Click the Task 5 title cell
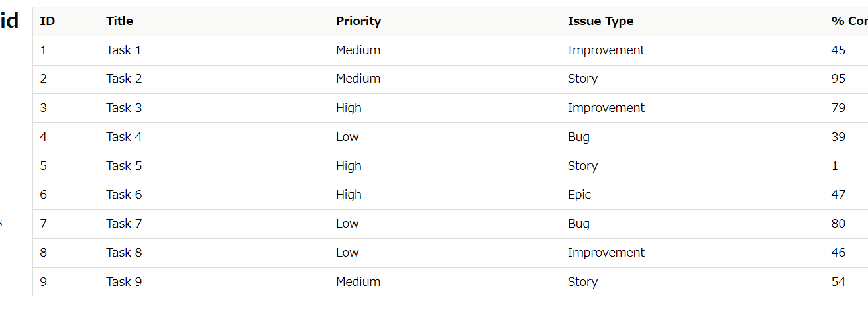The width and height of the screenshot is (868, 319). [x=124, y=166]
